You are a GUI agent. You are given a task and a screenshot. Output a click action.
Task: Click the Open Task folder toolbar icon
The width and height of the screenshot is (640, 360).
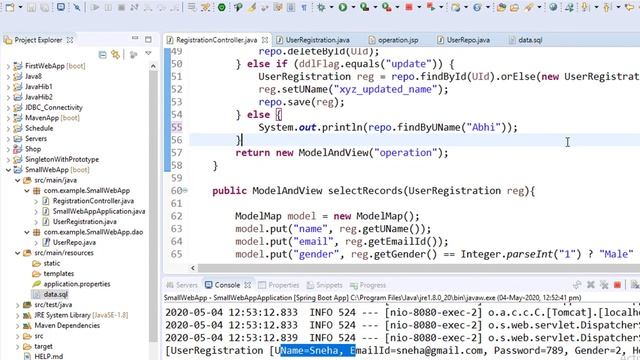[x=514, y=7]
